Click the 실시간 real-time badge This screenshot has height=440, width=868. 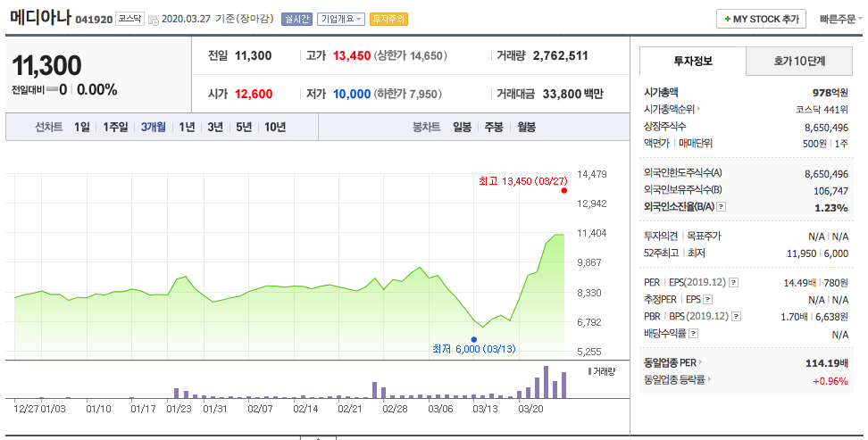click(x=296, y=19)
